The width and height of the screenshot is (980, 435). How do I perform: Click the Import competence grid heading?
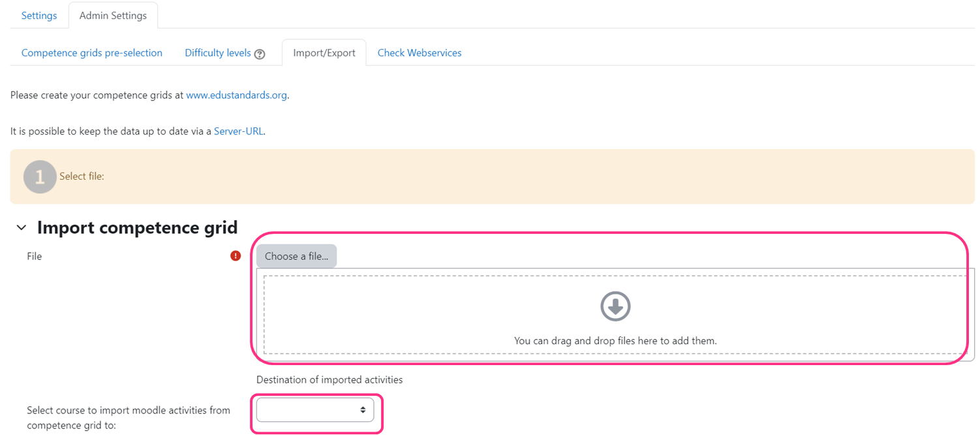click(137, 227)
